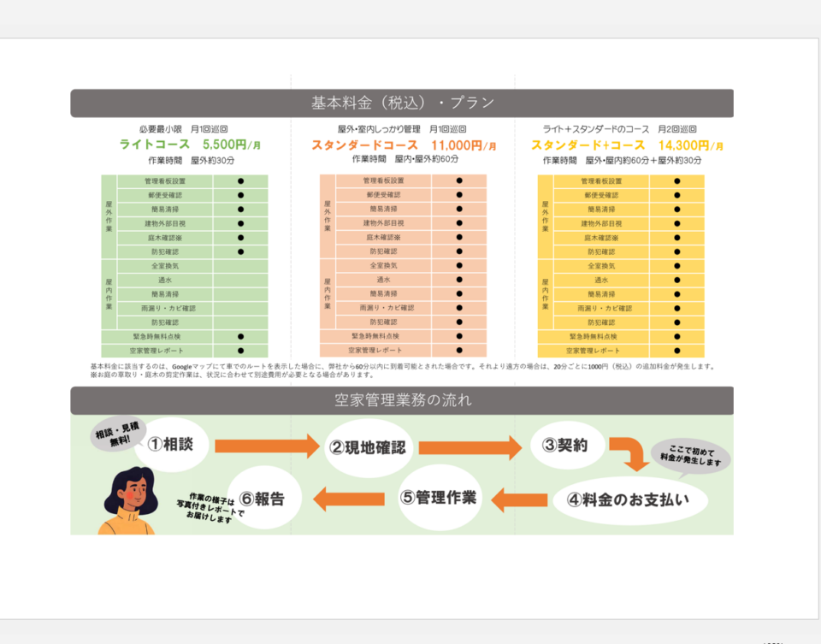Select the ⑥報告 step oval
821x644 pixels.
[263, 499]
